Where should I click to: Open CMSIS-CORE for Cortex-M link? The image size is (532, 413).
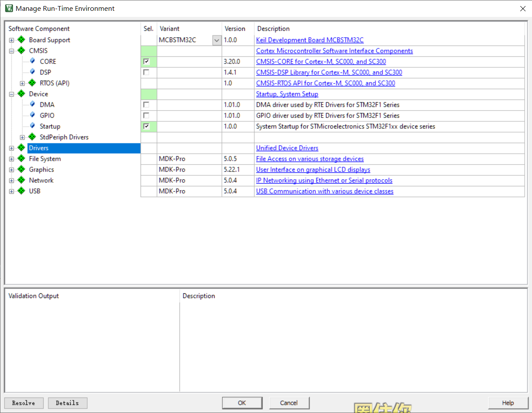click(321, 61)
